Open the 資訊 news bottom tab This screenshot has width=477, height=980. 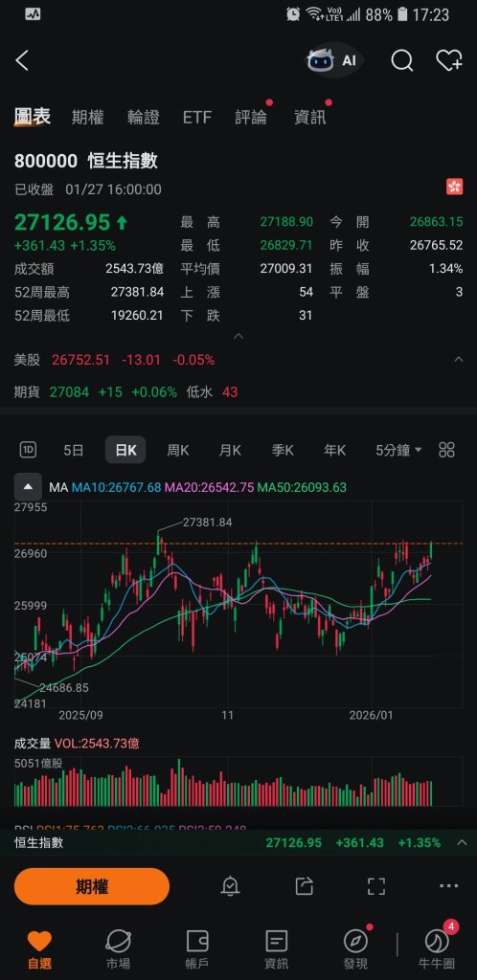pos(276,948)
